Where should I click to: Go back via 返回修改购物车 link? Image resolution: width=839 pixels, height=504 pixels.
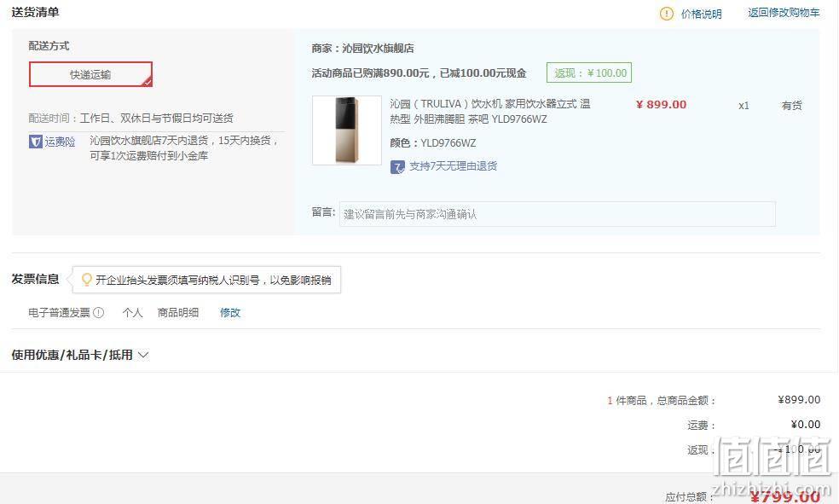click(x=784, y=13)
